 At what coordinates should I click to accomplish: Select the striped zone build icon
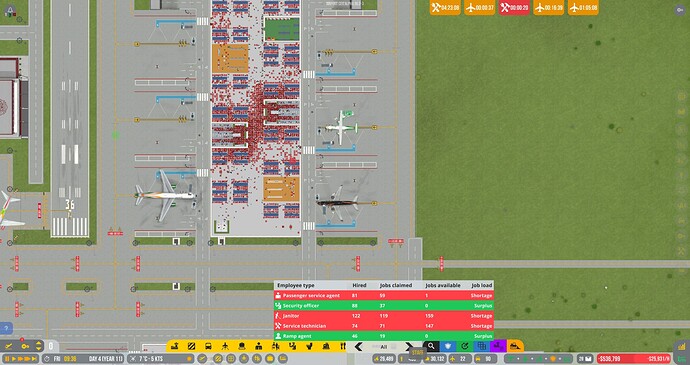(191, 346)
